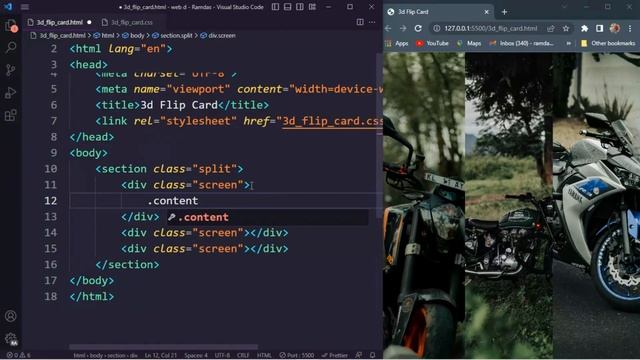Screen dimensions: 640x360
Task: Click line number 12 in the gutter
Action: coord(51,201)
